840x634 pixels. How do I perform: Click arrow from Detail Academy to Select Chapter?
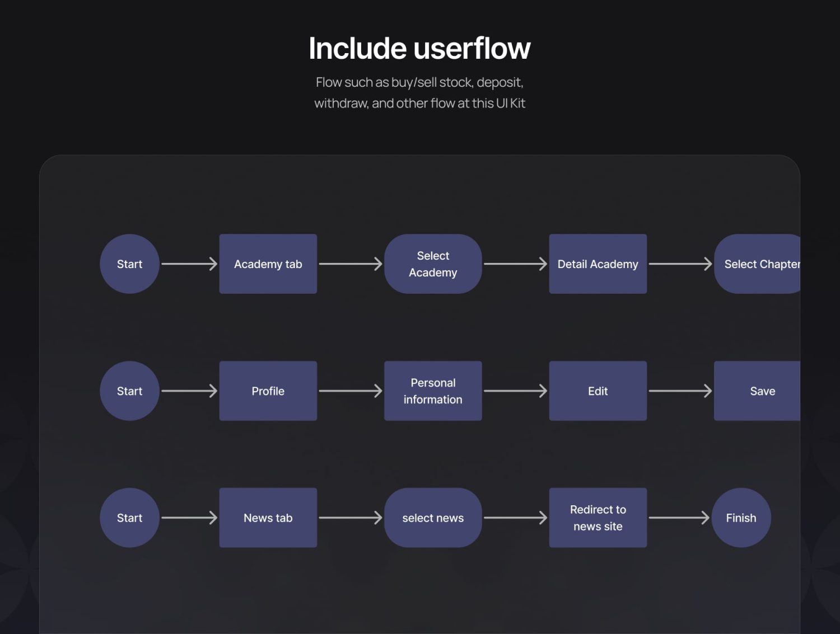(680, 264)
